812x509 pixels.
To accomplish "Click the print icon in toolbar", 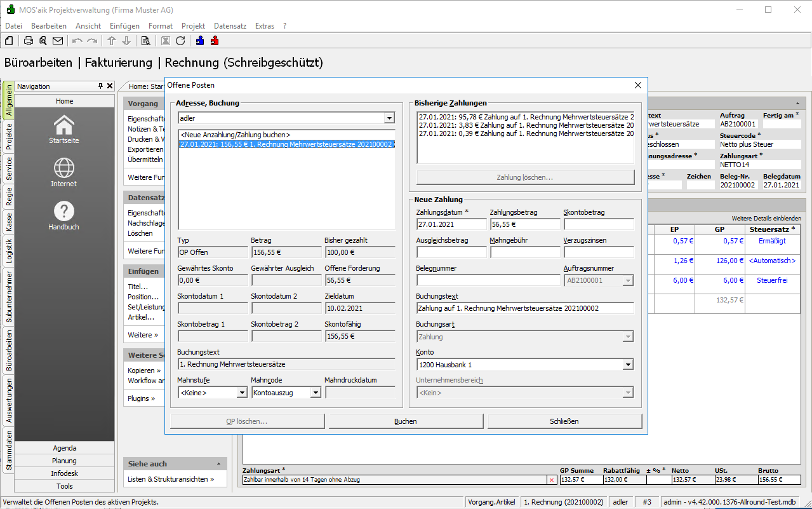I will [29, 41].
